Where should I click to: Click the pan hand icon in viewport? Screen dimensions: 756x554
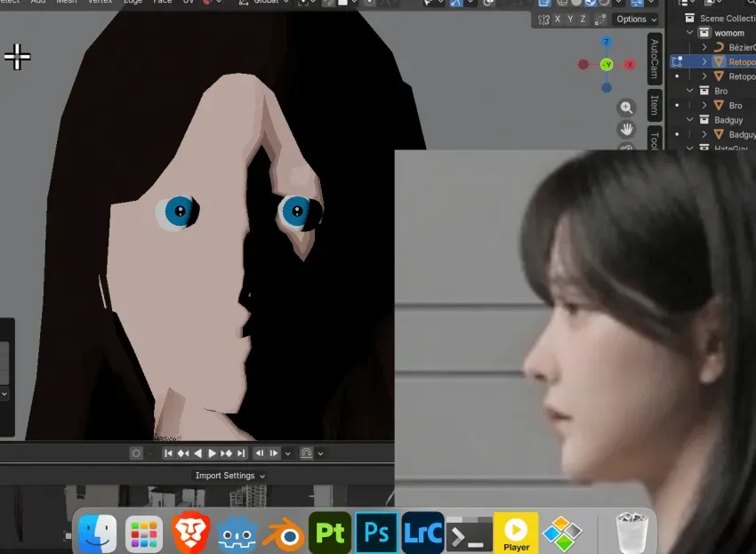(x=626, y=129)
